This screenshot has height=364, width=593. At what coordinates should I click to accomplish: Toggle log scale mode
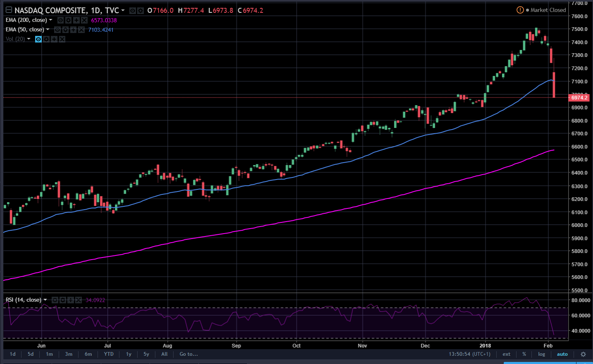(541, 354)
